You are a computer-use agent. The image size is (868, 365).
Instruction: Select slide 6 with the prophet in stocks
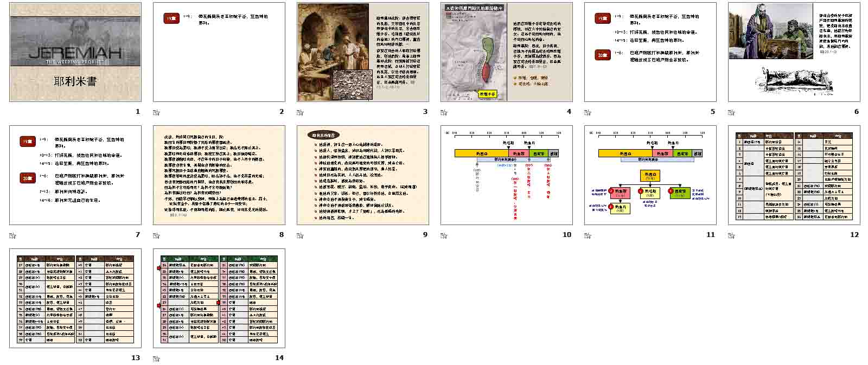(x=794, y=52)
